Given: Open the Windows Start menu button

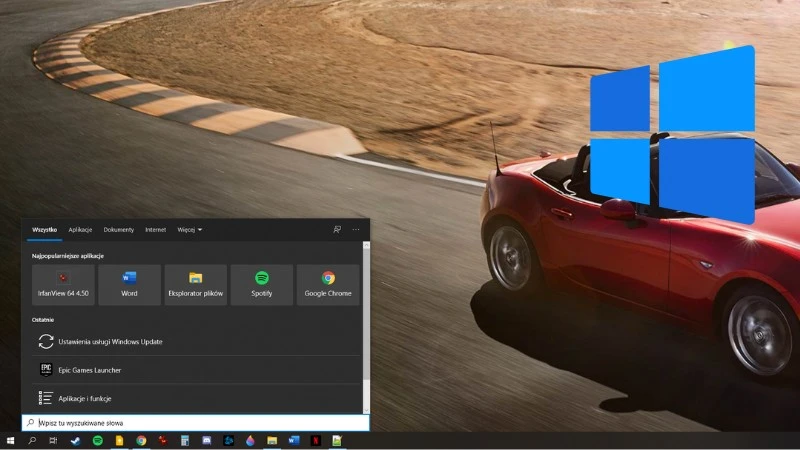Looking at the screenshot, I should coord(10,440).
